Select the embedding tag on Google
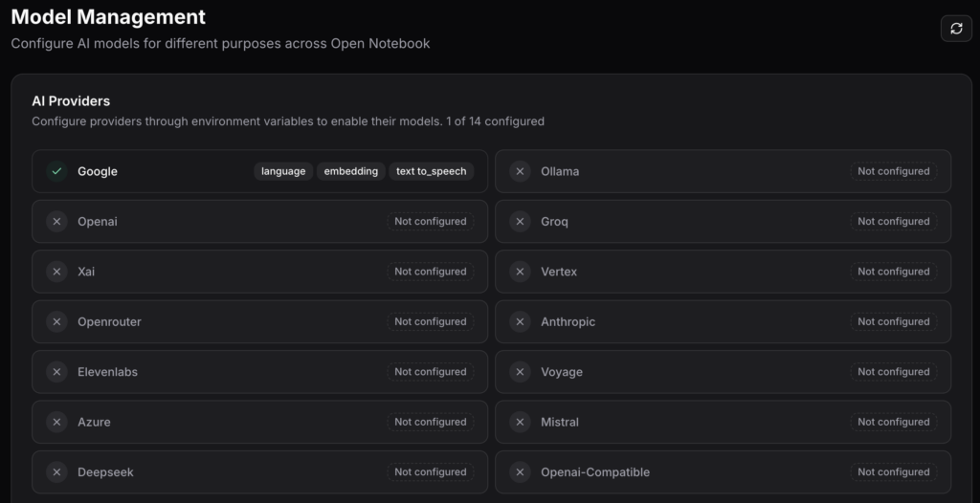Screen dimensions: 980x503 coord(350,171)
